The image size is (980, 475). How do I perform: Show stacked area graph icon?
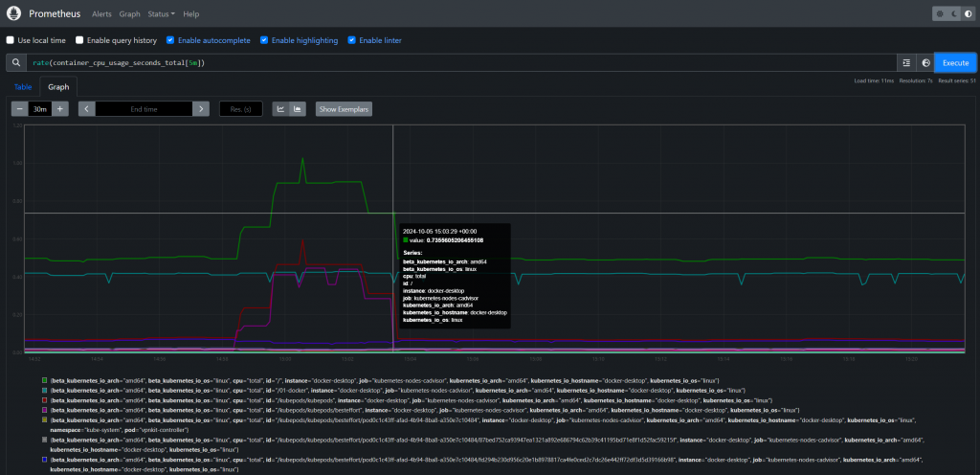297,109
